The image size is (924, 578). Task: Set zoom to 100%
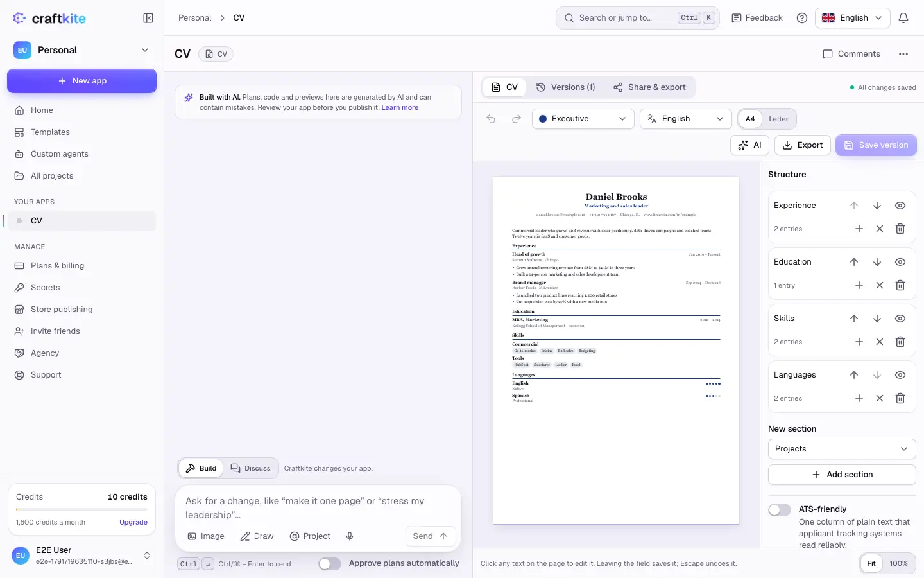tap(898, 563)
